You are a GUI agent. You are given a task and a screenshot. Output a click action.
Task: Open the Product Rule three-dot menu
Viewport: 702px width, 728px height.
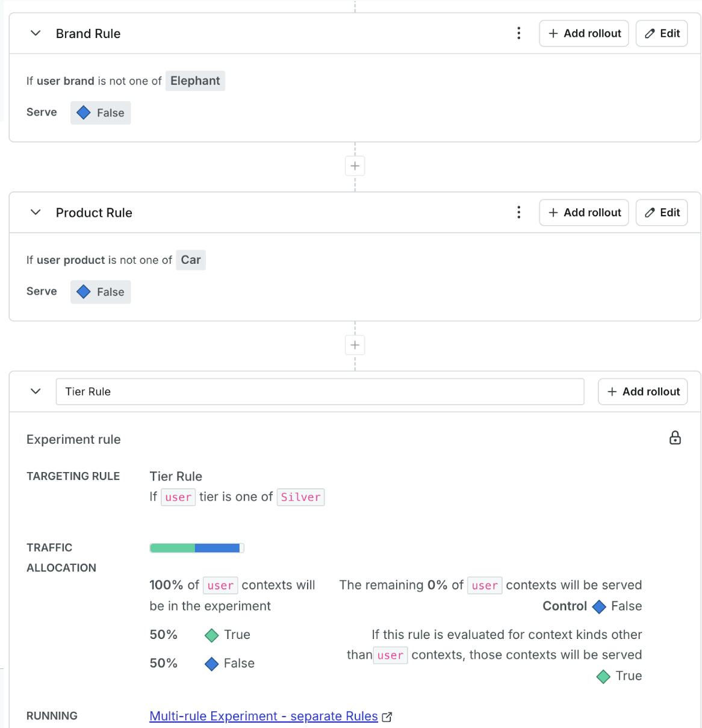click(x=519, y=213)
